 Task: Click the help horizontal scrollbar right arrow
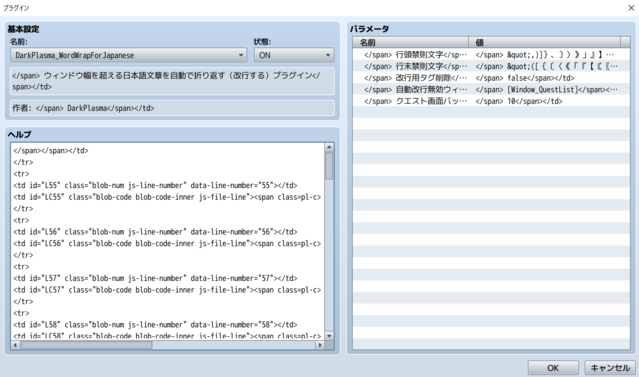tap(320, 345)
